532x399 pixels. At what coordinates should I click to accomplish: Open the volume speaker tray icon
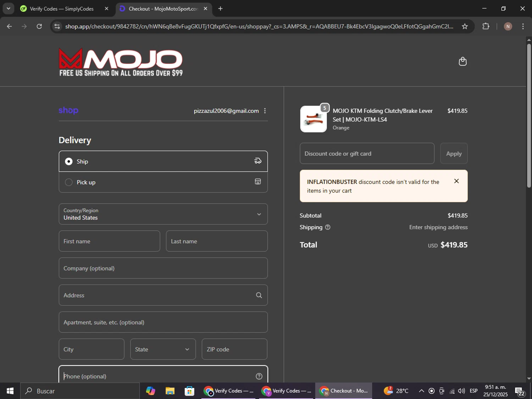tap(461, 391)
